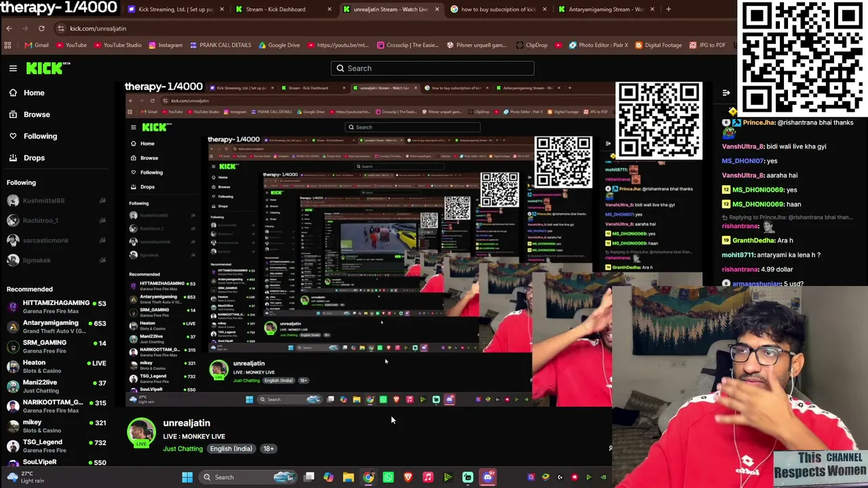Select Rachitroo_1 in Following list
Screen dimensions: 868x488
pyautogui.click(x=56, y=220)
